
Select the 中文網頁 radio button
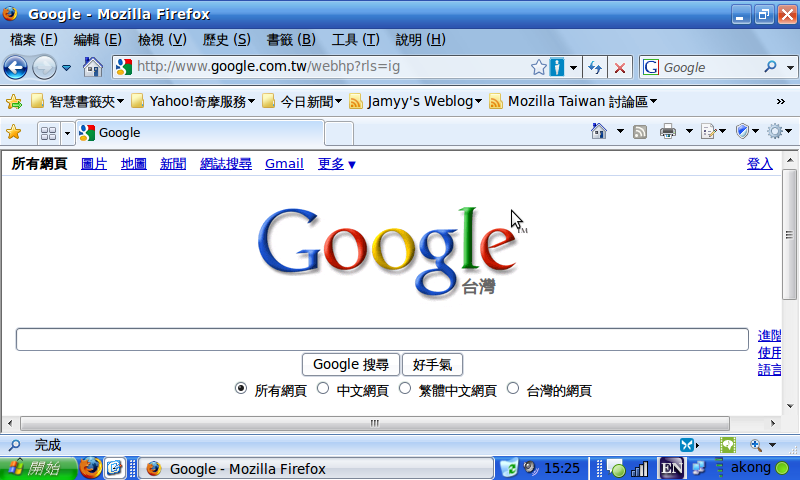tap(323, 389)
